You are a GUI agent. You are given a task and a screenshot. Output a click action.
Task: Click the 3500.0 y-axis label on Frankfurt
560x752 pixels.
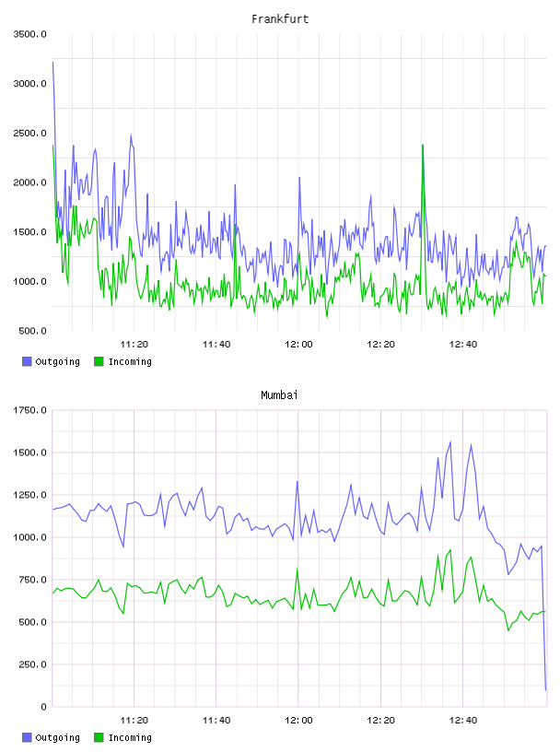pyautogui.click(x=29, y=34)
